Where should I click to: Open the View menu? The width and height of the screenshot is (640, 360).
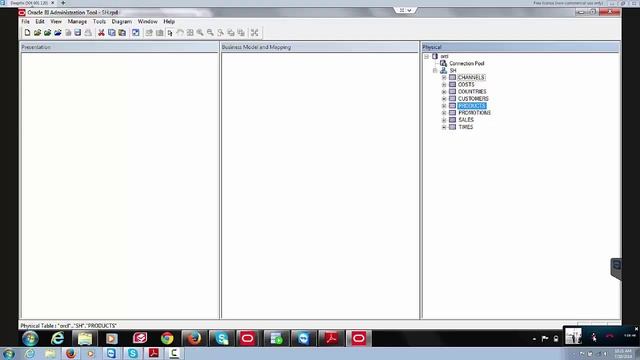[x=56, y=21]
